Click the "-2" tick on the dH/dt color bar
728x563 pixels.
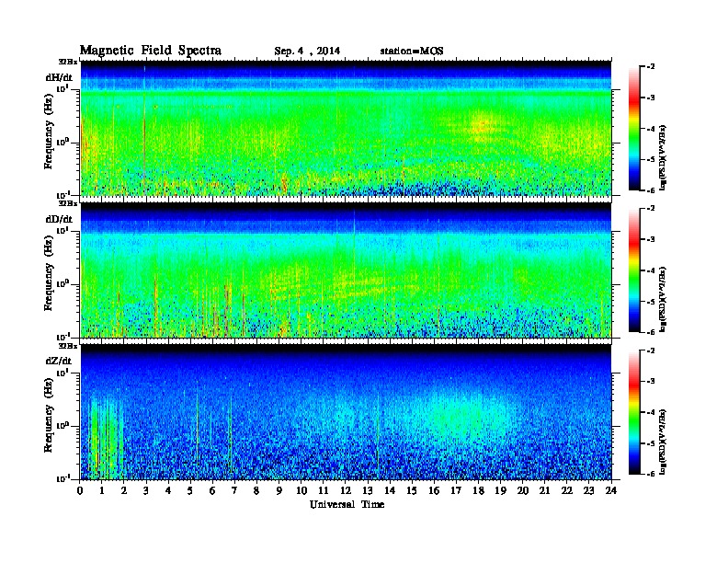coord(651,67)
